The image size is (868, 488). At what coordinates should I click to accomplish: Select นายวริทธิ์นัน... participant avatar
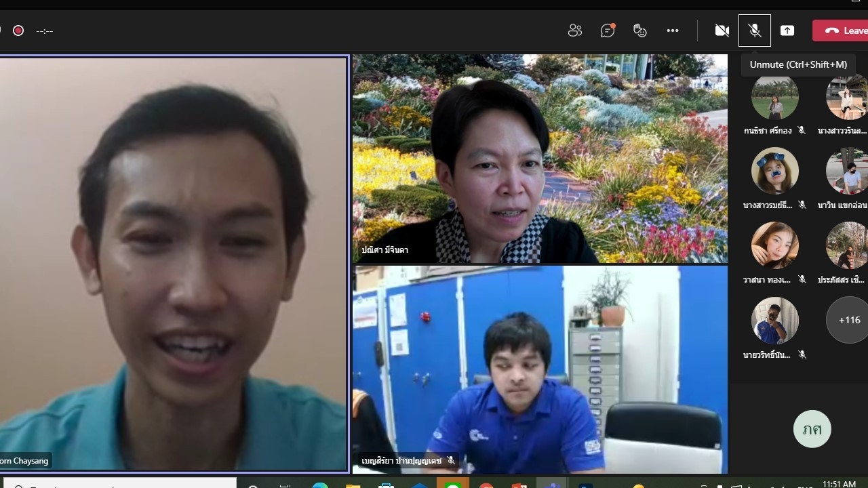(x=775, y=320)
